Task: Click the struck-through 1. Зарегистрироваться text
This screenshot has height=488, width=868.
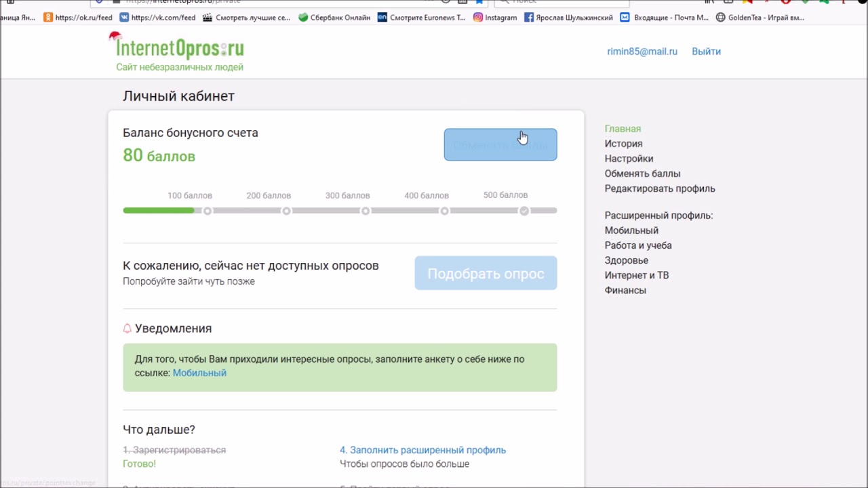Action: pos(174,450)
